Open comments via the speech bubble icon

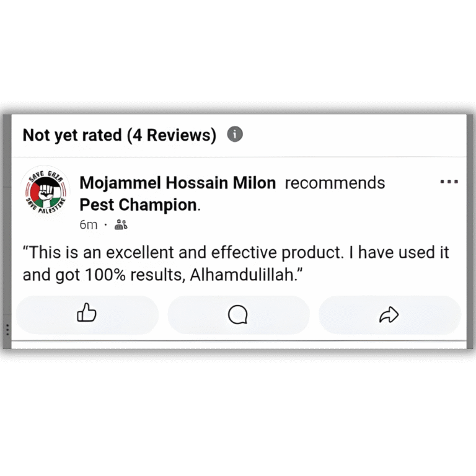point(238,315)
